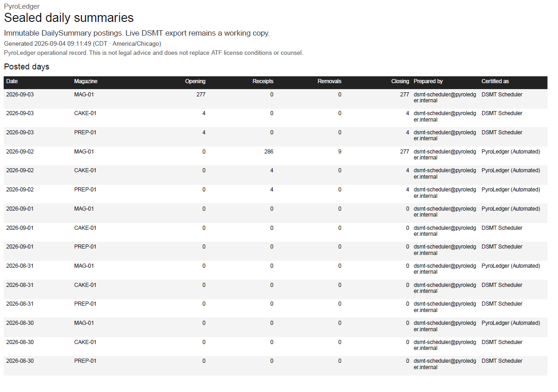Screen dimensions: 558x392
Task: Click 'DSMT Scheduler' in the 2026-08-30 PREP-01 row
Action: tap(502, 361)
